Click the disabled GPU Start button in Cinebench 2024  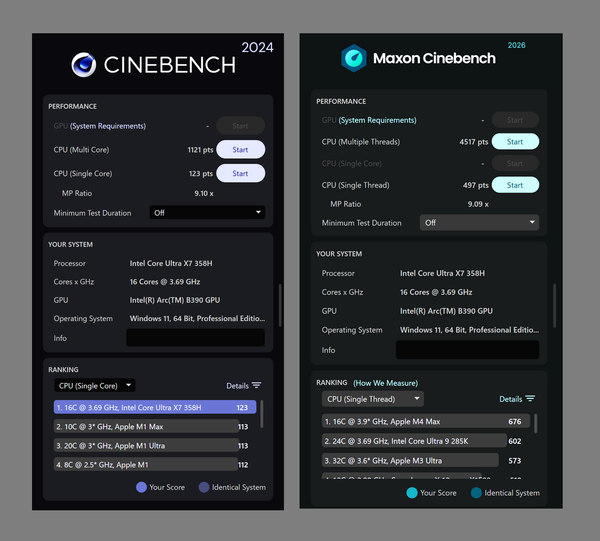240,126
